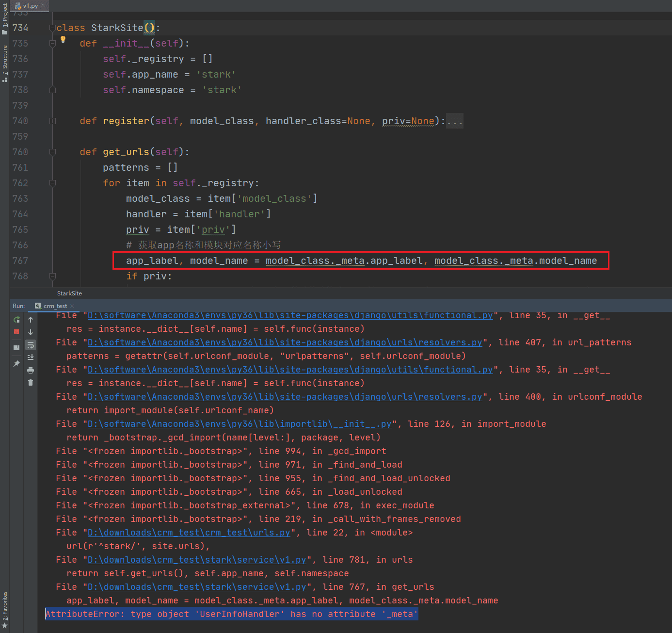
Task: Collapse the __init__ method at line 735
Action: click(x=52, y=44)
